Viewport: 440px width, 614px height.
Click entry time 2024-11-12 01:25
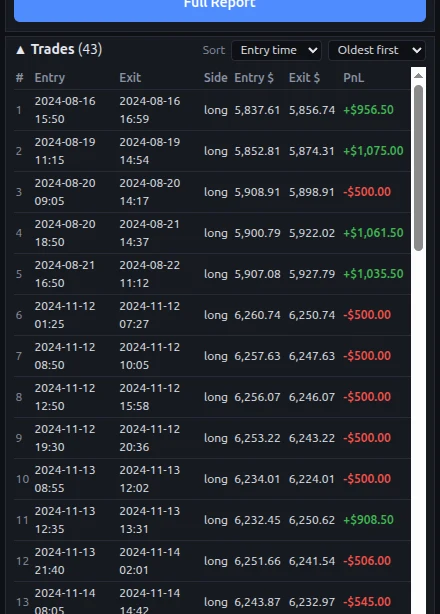[65, 315]
